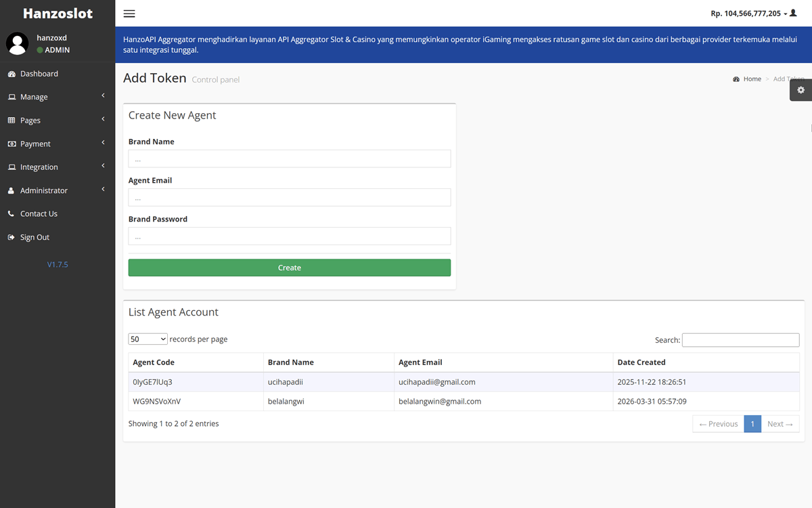Click the Administrator user icon
Screen dimensions: 812x508
(x=11, y=191)
